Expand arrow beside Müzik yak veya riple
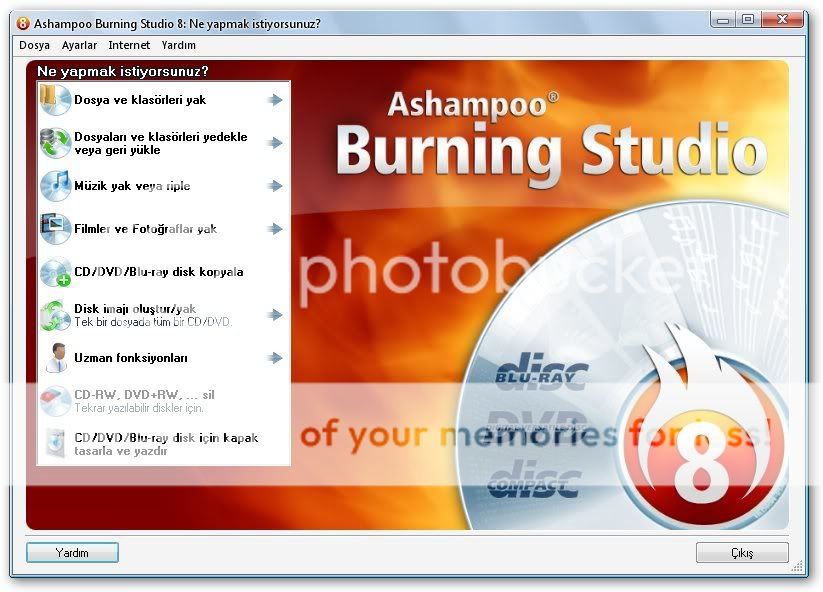This screenshot has width=823, height=592. (275, 186)
